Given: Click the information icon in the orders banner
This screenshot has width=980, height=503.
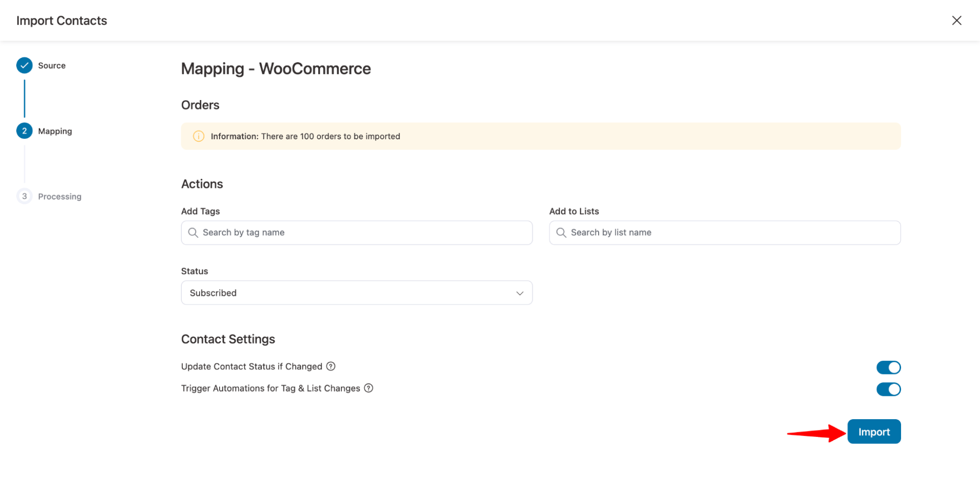Looking at the screenshot, I should pos(199,136).
